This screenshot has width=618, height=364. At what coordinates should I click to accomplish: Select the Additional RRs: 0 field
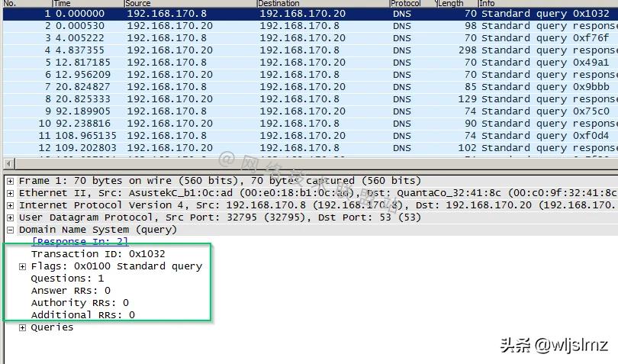click(83, 315)
